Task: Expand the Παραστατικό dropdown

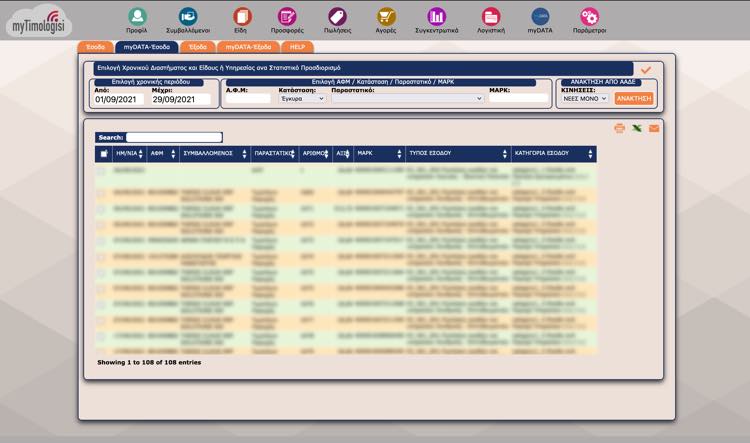Action: pos(407,99)
